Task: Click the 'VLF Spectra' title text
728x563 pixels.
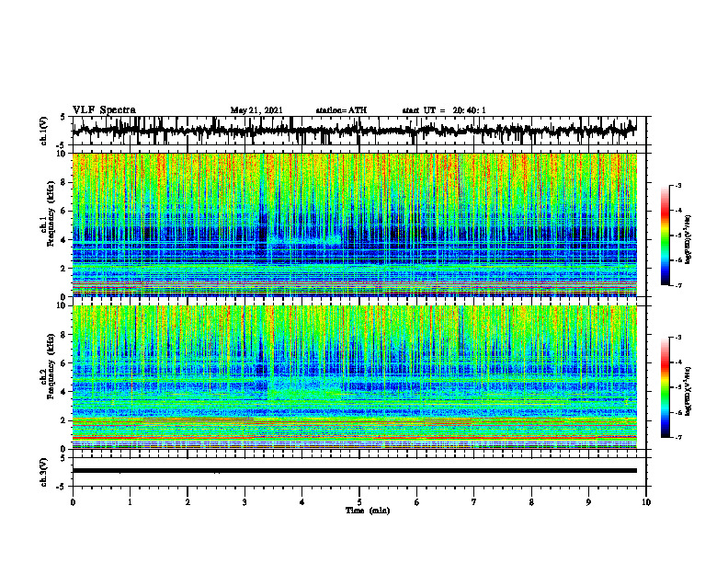Action: coord(104,110)
